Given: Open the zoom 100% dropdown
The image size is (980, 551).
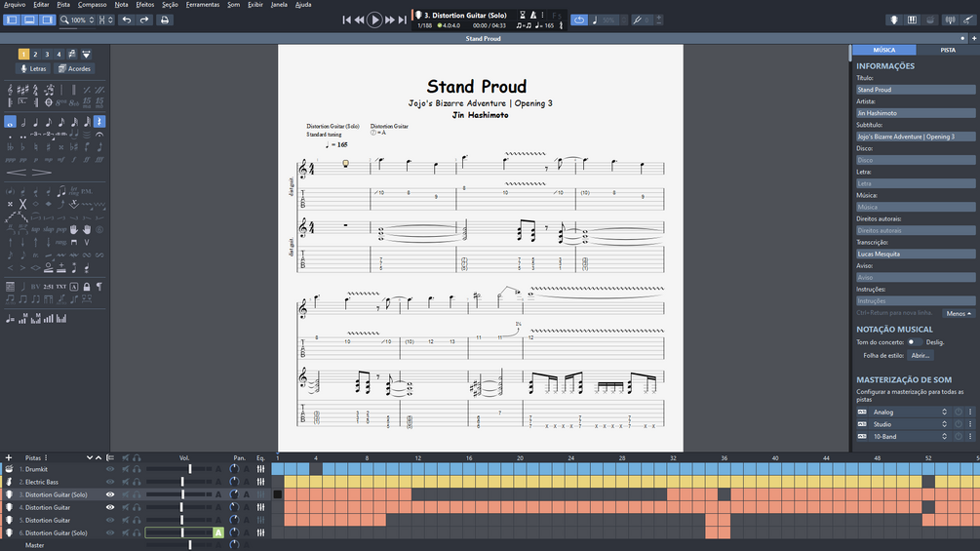Looking at the screenshot, I should coord(77,20).
